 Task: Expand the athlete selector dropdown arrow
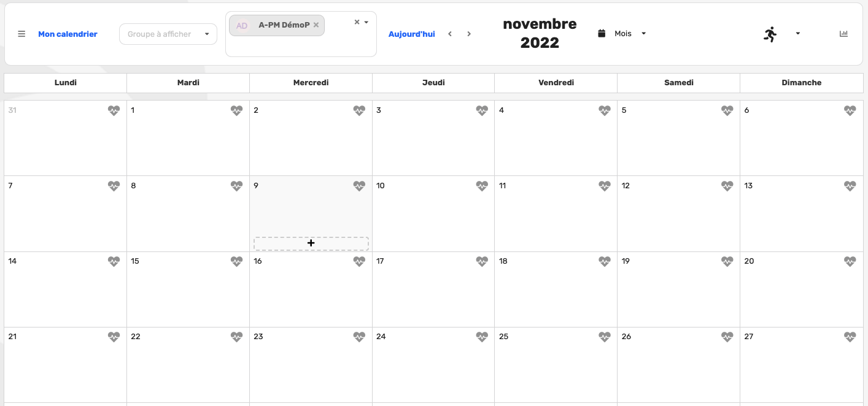tap(366, 22)
